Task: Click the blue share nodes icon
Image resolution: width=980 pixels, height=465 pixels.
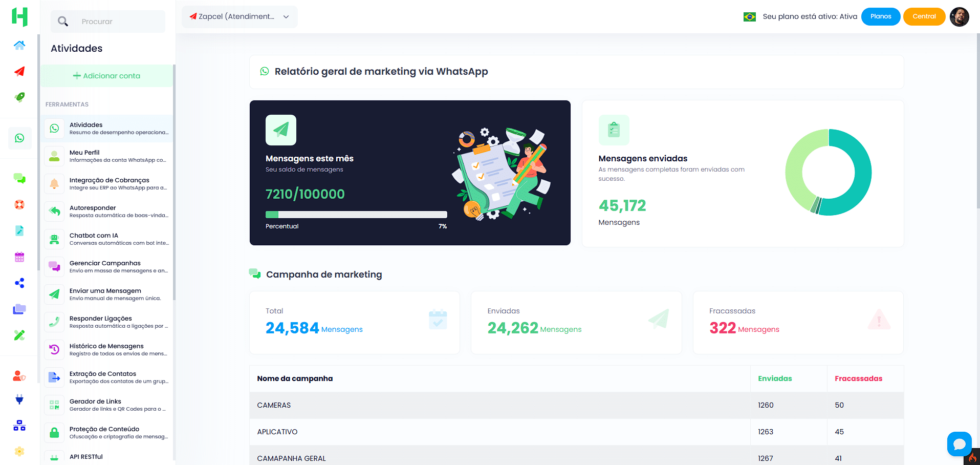Action: 19,283
